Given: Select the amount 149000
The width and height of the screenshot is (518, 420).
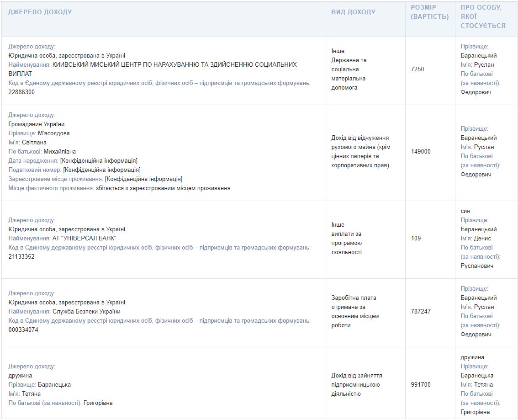Looking at the screenshot, I should [x=421, y=152].
